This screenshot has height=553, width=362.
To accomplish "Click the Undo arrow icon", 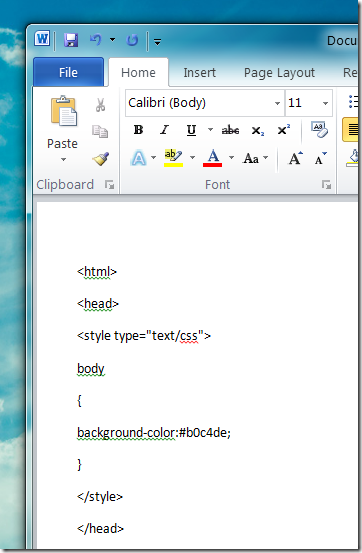I will 96,40.
